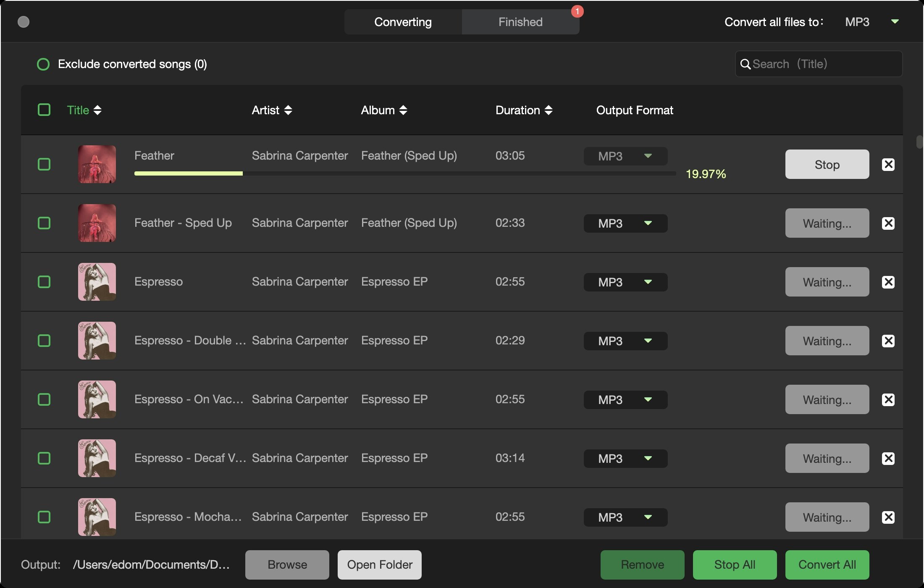Viewport: 924px width, 588px height.
Task: Click the 19.97% progress value
Action: pyautogui.click(x=706, y=174)
